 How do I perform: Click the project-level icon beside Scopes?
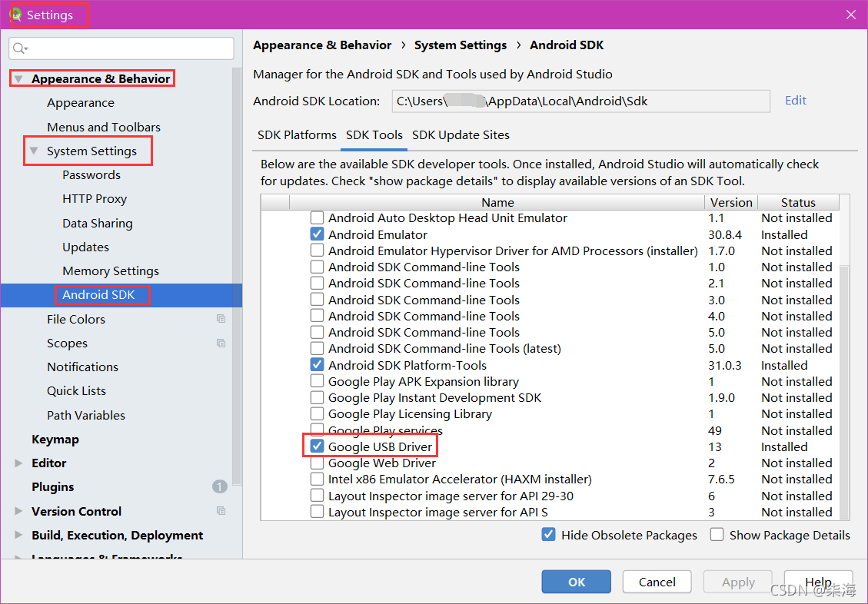221,343
